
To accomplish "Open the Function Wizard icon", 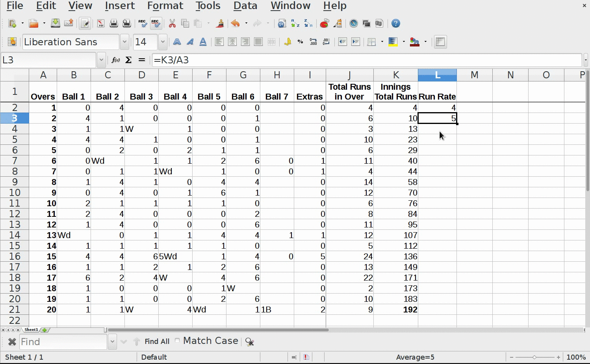I will tap(115, 60).
